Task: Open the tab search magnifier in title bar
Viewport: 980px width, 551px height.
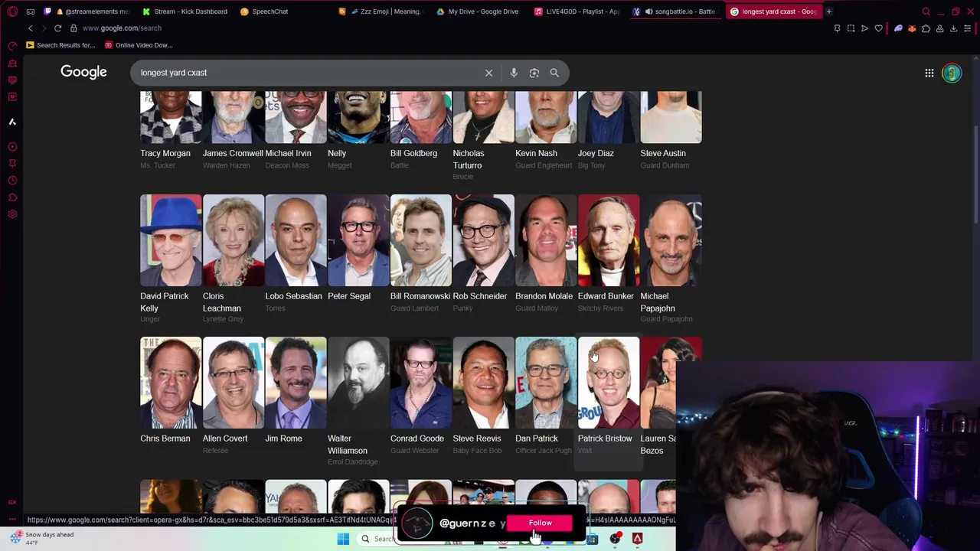Action: click(x=926, y=11)
